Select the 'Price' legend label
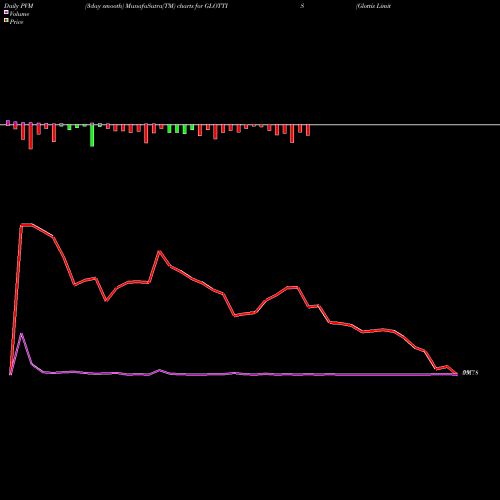500x500 pixels. (16, 22)
